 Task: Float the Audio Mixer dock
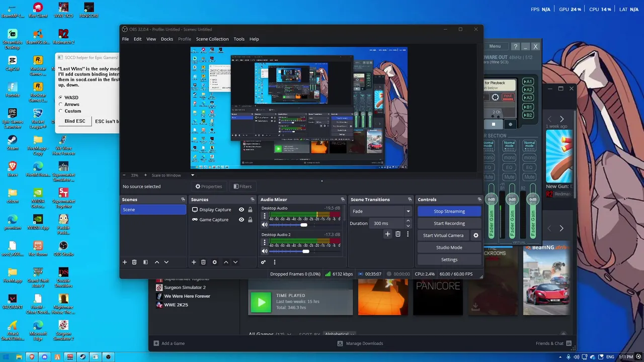pos(343,200)
